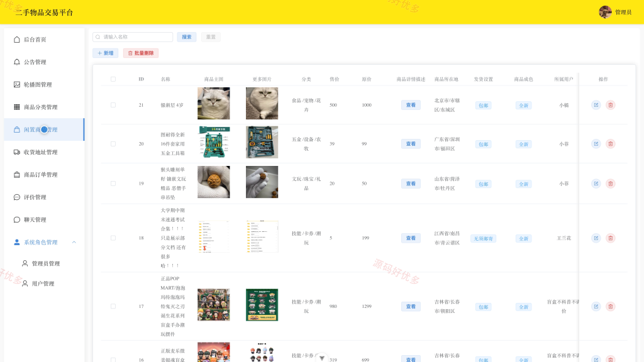Image resolution: width=644 pixels, height=362 pixels.
Task: Click 查看 for row ID 19
Action: 411,184
